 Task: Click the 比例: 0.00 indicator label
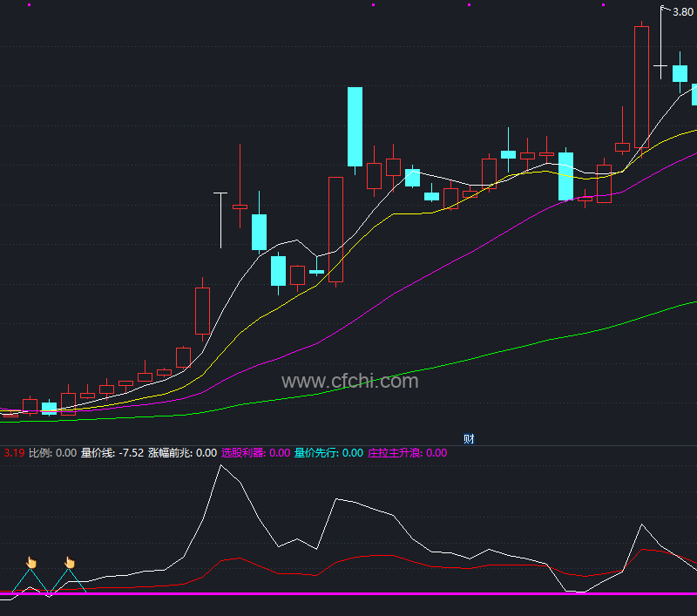[x=52, y=453]
